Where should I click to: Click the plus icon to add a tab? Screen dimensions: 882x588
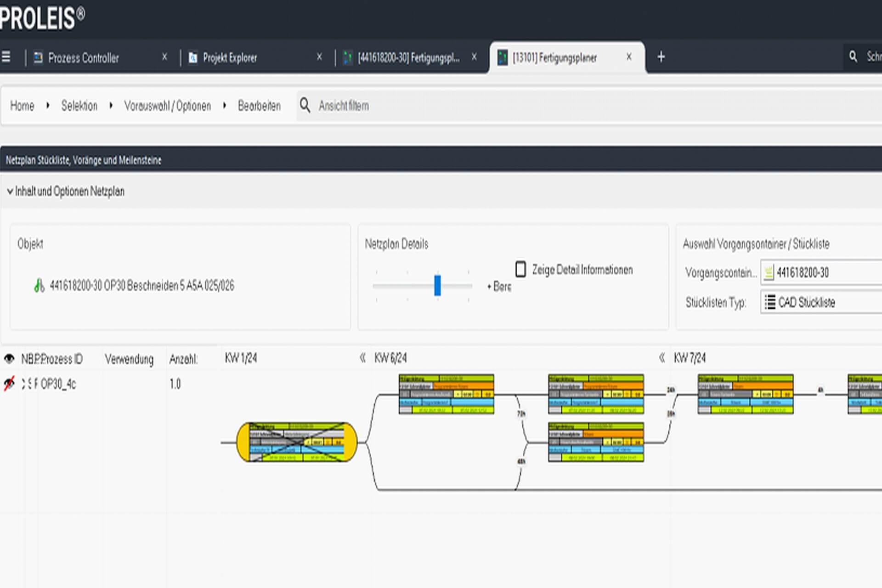tap(661, 57)
